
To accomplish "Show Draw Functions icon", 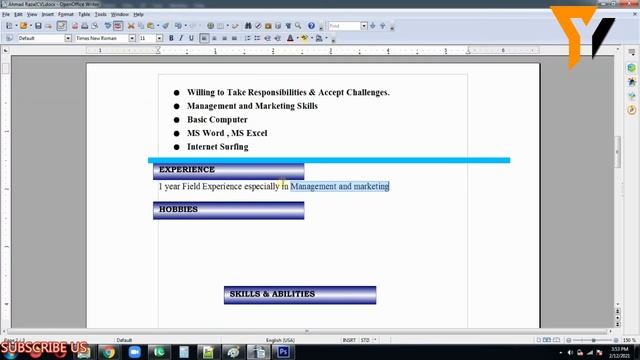I will tap(235, 26).
